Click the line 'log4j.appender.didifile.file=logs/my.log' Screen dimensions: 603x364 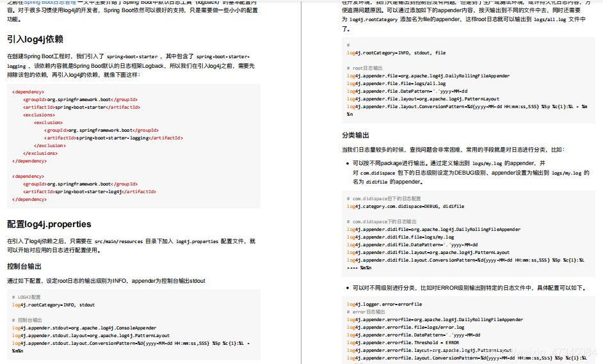pos(400,237)
